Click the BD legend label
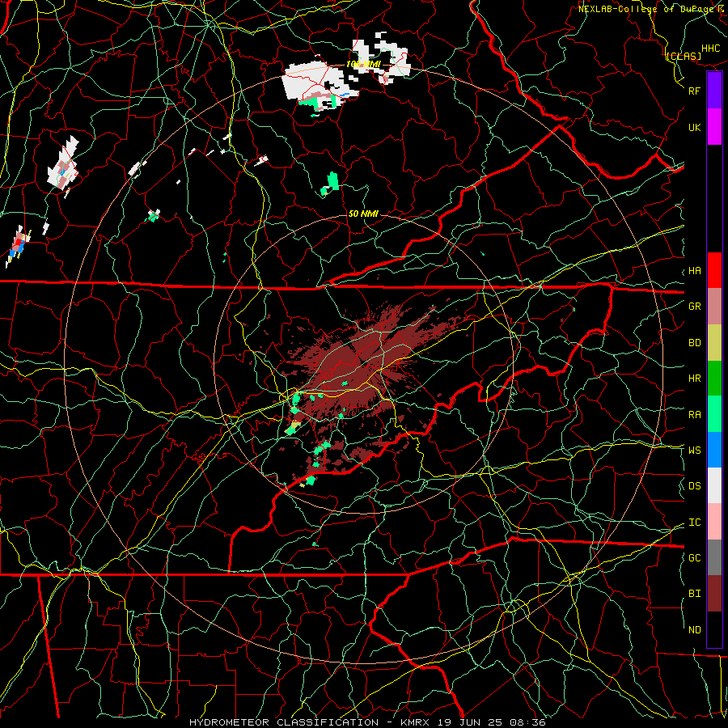This screenshot has width=728, height=728. (695, 343)
